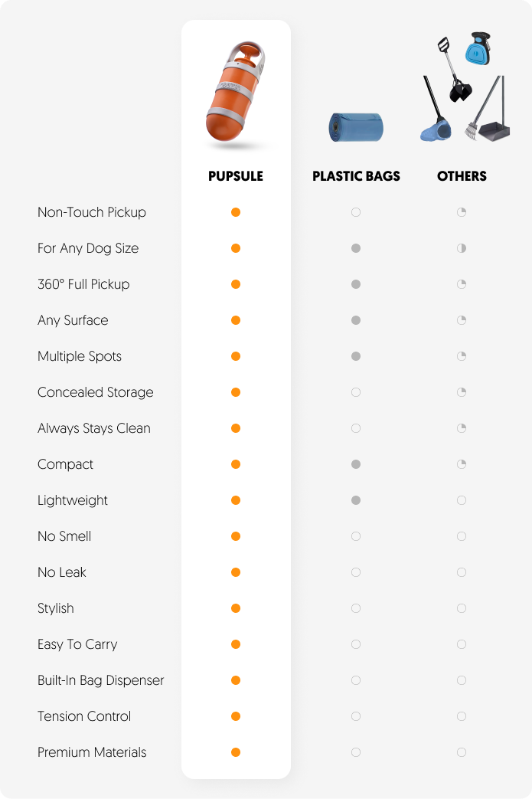Click orange Tension Control dot for Pupsule
The height and width of the screenshot is (799, 532).
(236, 716)
